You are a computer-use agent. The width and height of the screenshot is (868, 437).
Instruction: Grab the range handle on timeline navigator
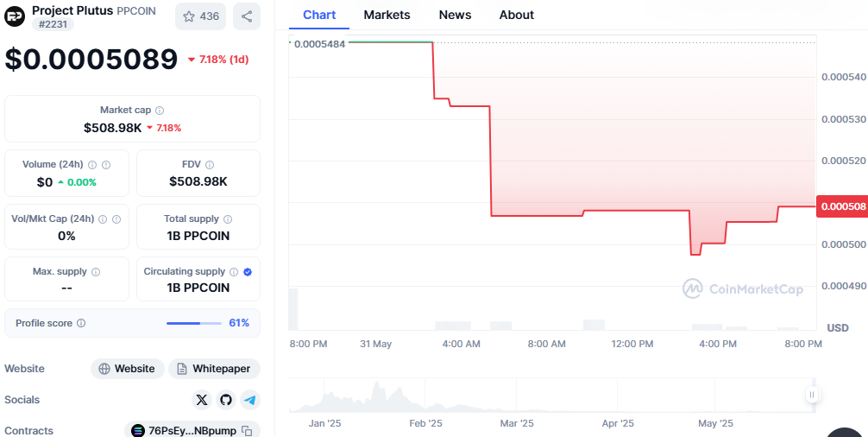(812, 395)
